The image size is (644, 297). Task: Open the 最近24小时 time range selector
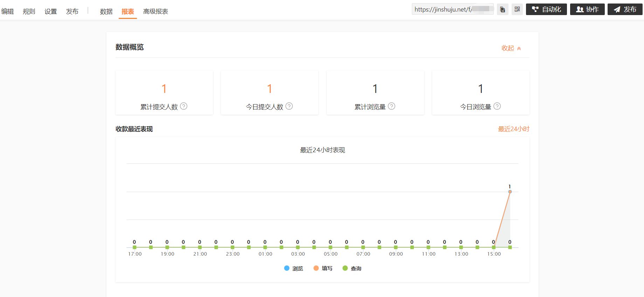(513, 129)
